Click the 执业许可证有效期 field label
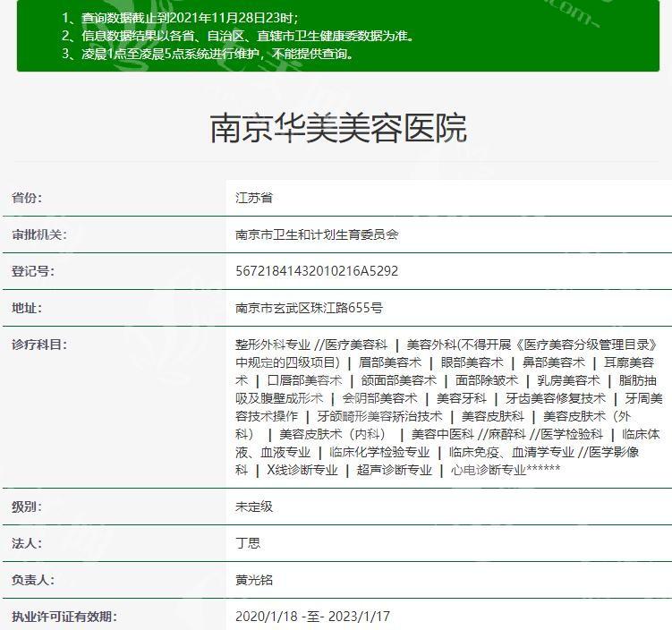Viewport: 672px width, 630px height. [x=64, y=617]
